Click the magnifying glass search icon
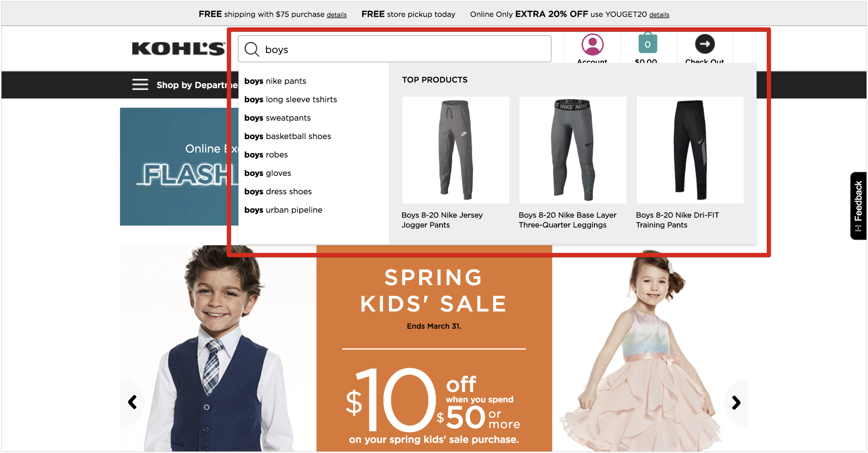 pos(251,49)
